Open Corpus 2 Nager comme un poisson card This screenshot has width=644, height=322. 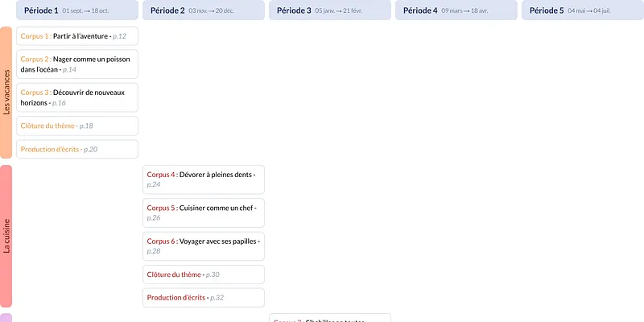(77, 64)
